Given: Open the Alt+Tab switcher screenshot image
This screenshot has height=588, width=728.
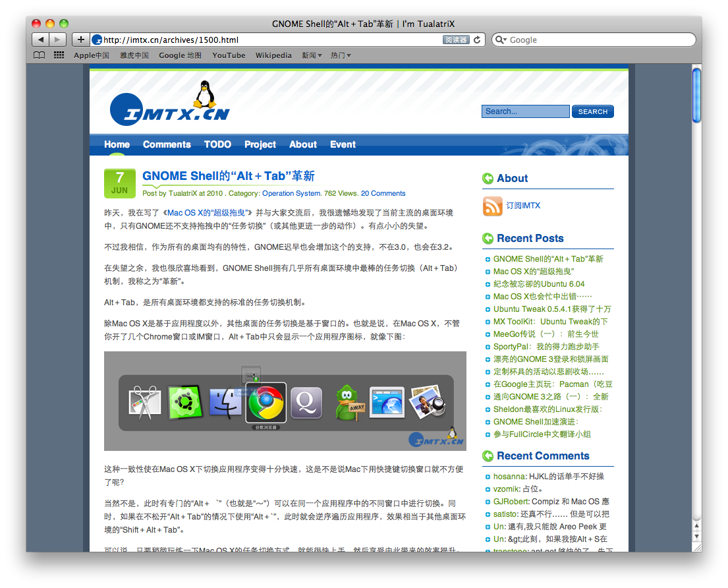Looking at the screenshot, I should pos(285,401).
